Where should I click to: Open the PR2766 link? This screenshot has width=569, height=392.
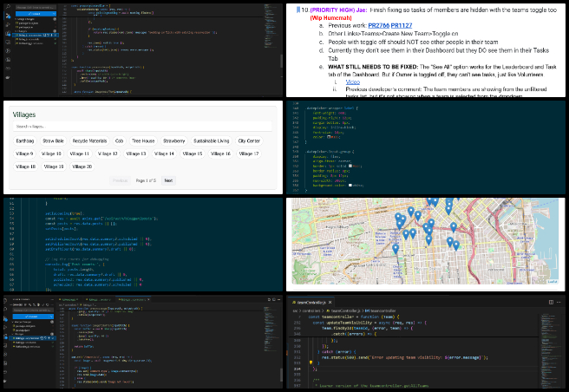(x=378, y=25)
